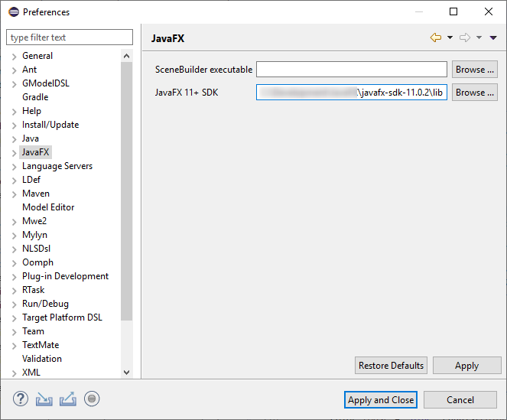
Task: Expand the NLSDsl tree node
Action: pos(14,249)
